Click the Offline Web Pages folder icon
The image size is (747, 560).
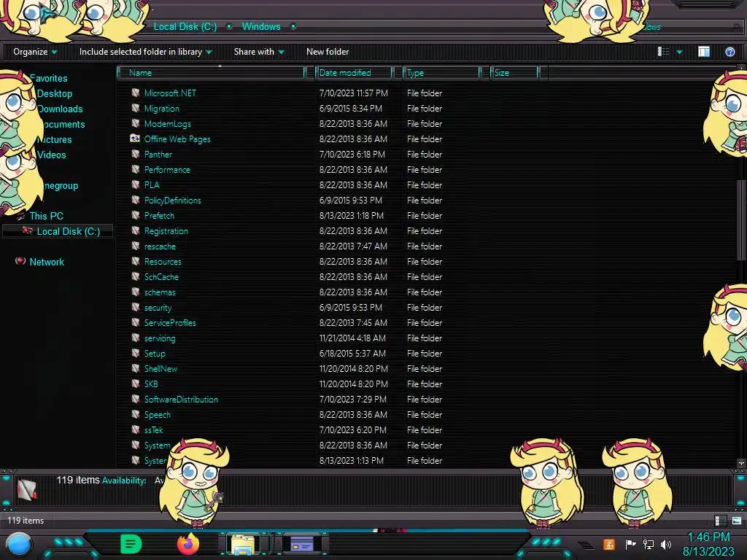tap(135, 139)
